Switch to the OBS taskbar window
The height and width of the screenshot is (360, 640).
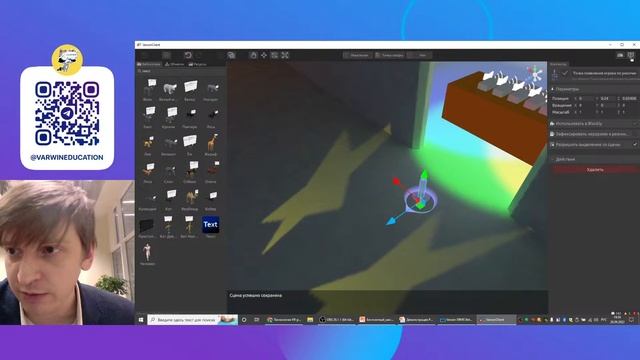(337, 320)
